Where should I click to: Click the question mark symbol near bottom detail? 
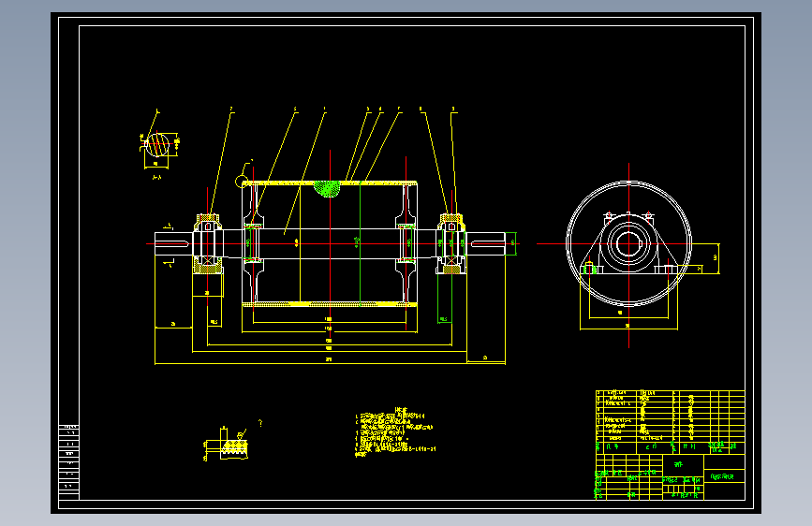point(260,423)
